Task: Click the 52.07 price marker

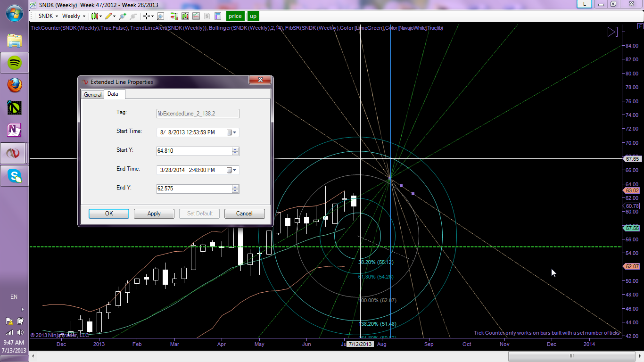Action: (x=632, y=266)
